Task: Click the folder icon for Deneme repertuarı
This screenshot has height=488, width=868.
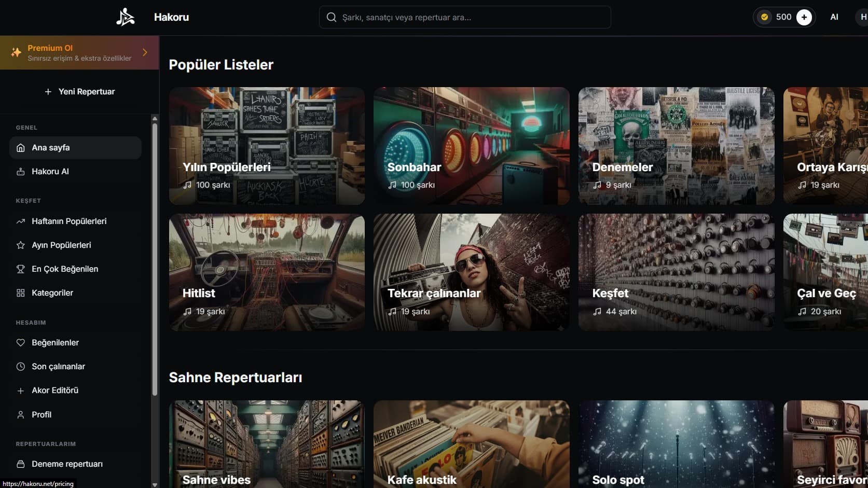Action: (x=21, y=464)
